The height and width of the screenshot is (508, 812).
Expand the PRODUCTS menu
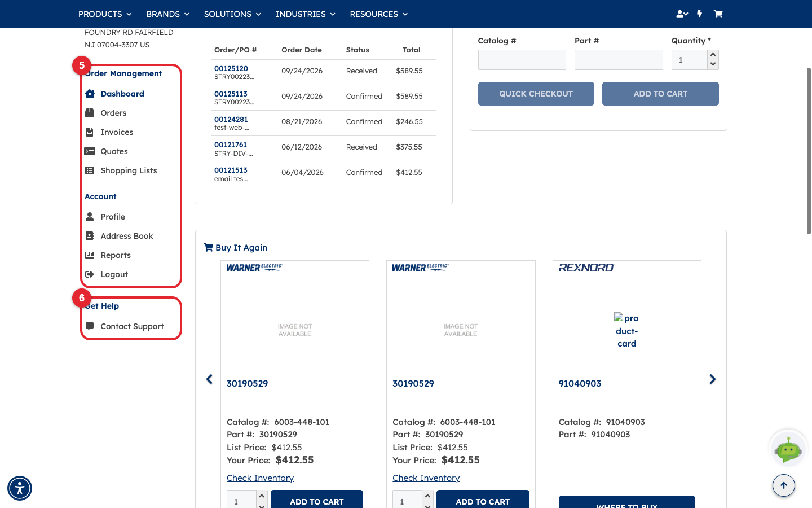[x=105, y=14]
